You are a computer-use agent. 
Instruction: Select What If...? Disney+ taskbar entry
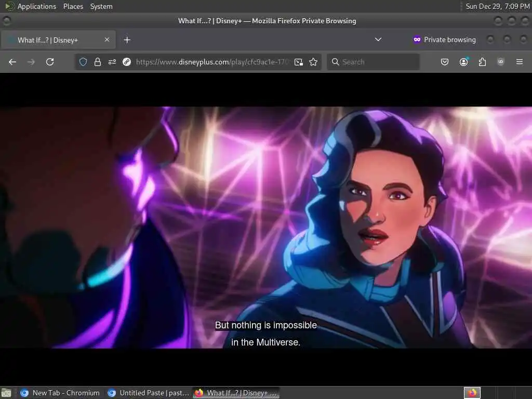(x=236, y=393)
